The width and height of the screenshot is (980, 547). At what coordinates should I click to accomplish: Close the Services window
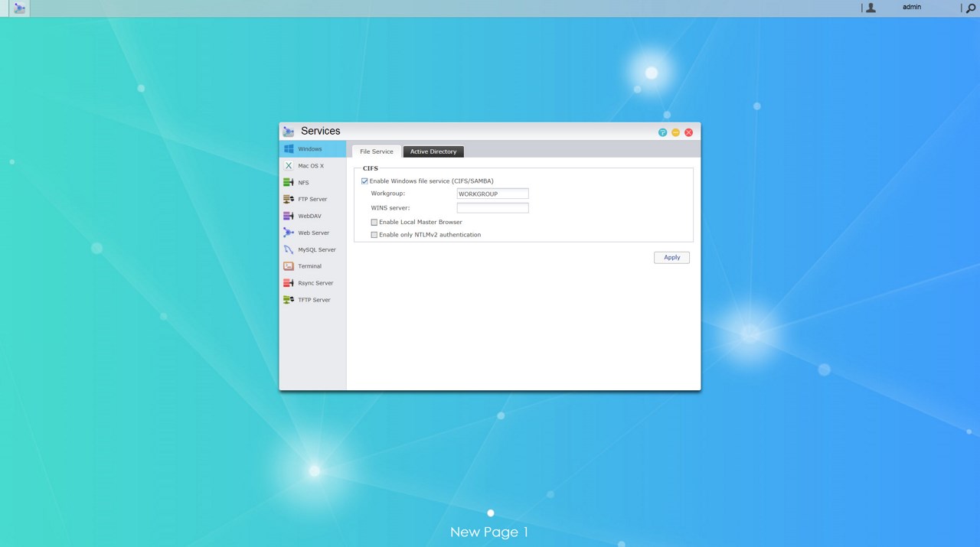689,132
